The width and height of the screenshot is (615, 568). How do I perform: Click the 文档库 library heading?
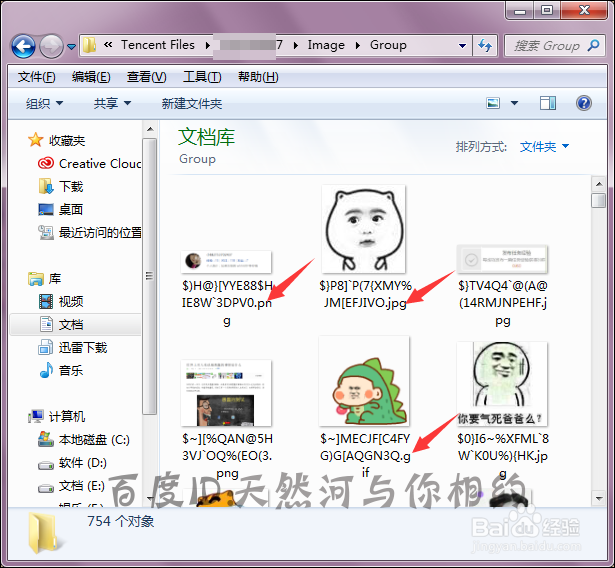point(206,137)
